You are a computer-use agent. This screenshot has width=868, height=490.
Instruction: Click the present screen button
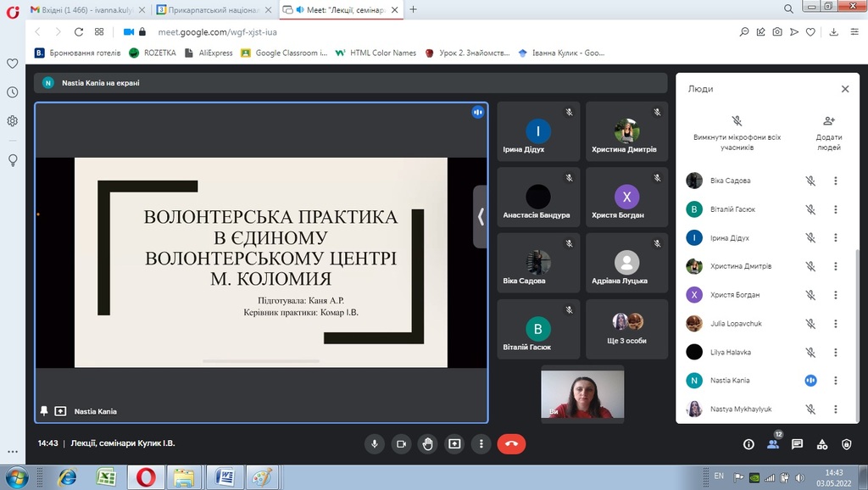click(x=454, y=443)
